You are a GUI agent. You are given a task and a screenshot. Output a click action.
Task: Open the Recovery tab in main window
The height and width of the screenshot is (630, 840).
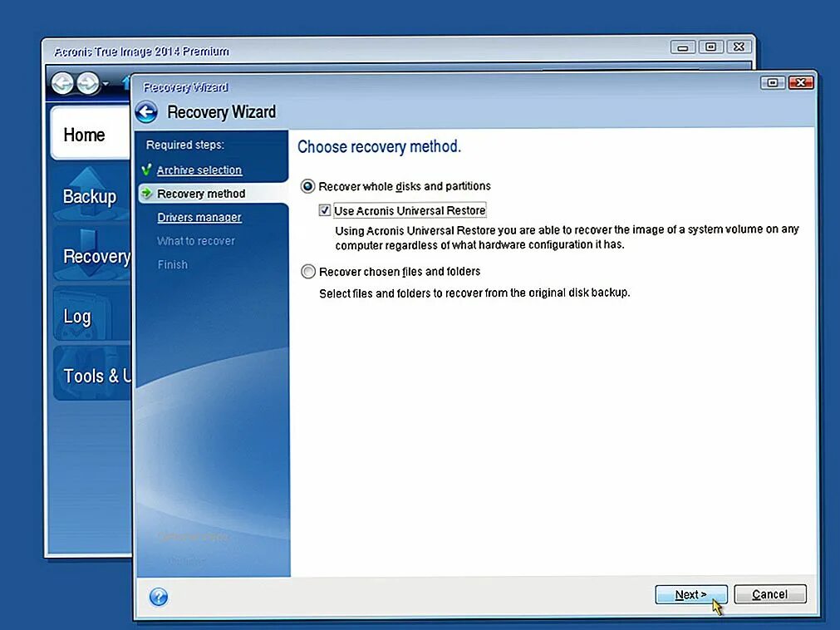point(91,255)
